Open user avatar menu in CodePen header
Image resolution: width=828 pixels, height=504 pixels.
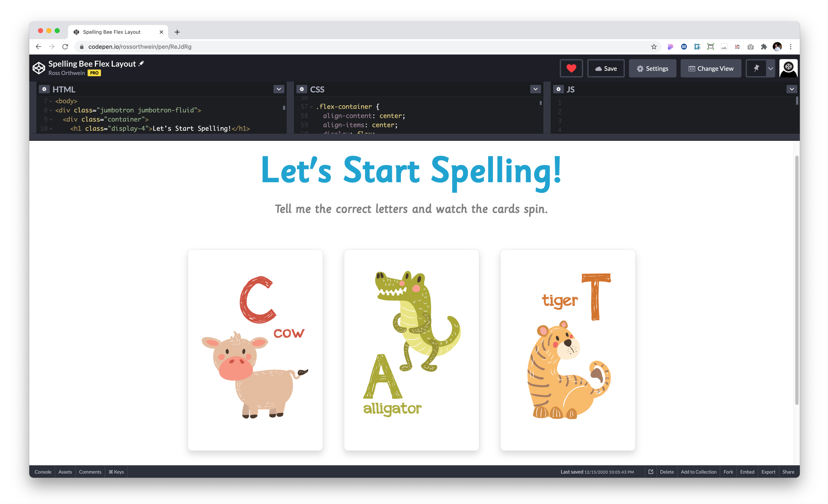(788, 69)
